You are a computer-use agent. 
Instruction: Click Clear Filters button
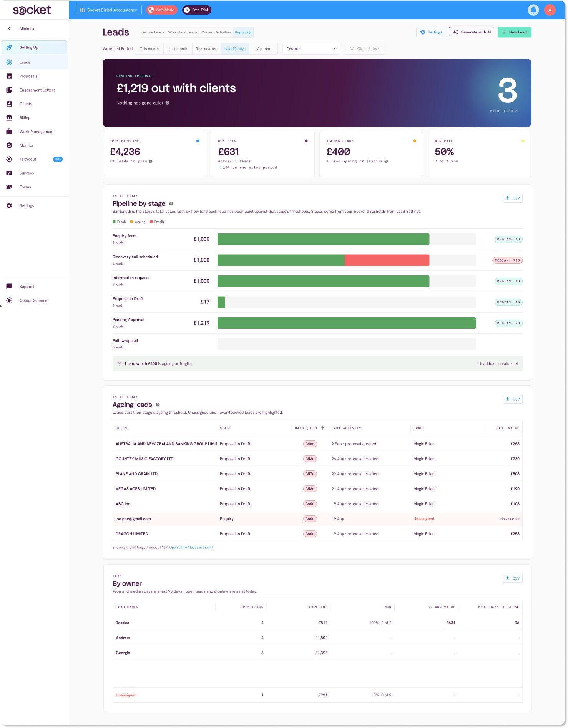pos(365,49)
